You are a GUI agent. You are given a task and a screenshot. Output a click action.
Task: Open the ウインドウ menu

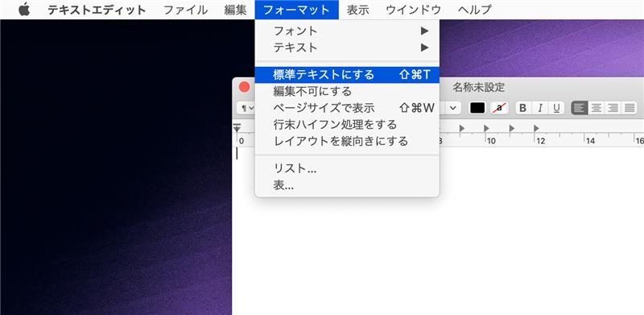(413, 10)
